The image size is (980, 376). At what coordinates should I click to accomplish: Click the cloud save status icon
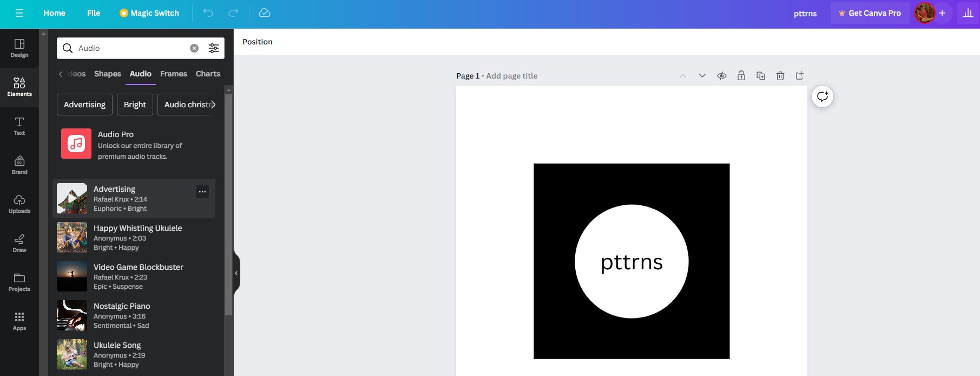tap(265, 13)
